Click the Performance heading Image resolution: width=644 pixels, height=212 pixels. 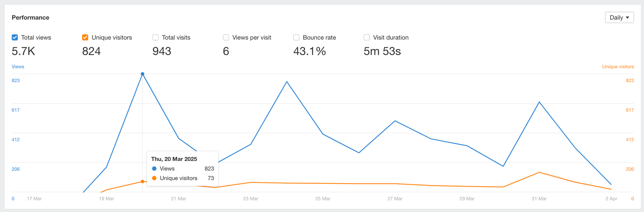pyautogui.click(x=31, y=17)
